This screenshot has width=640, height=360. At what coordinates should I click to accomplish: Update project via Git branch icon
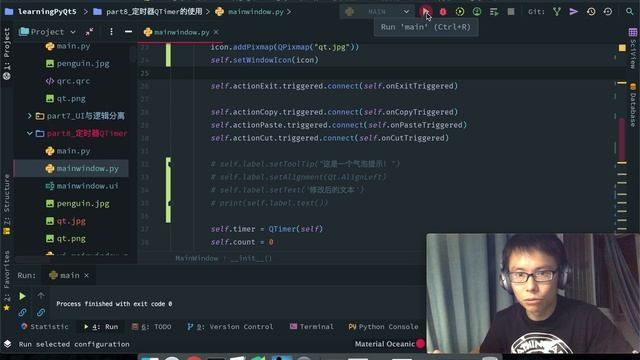pyautogui.click(x=557, y=12)
